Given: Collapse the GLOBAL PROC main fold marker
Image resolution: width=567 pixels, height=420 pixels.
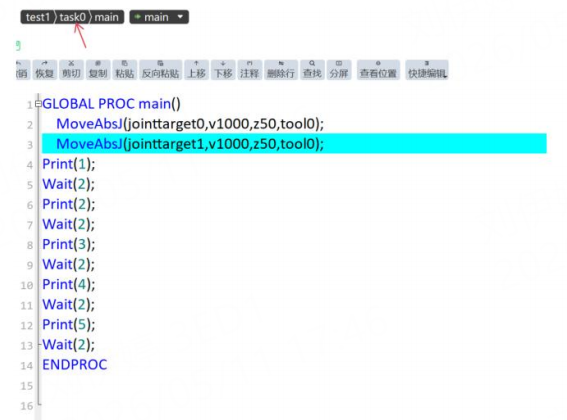Looking at the screenshot, I should [38, 104].
